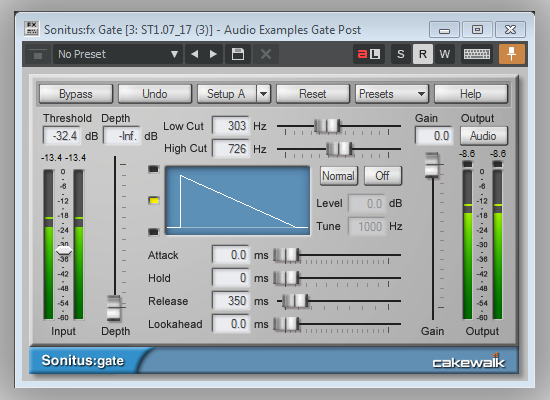Toggle automation Read R button
Image resolution: width=550 pixels, height=400 pixels.
pyautogui.click(x=423, y=54)
